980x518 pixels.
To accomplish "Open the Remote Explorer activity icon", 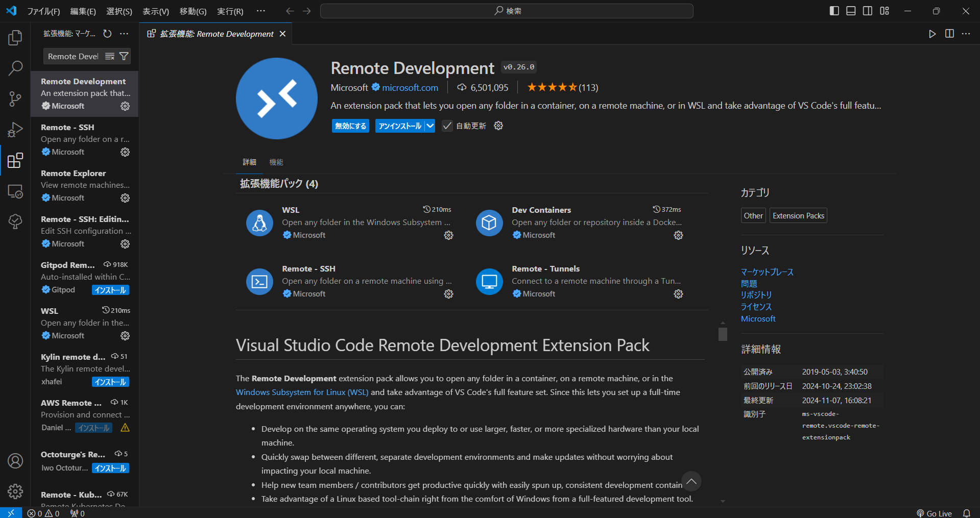I will [x=15, y=191].
